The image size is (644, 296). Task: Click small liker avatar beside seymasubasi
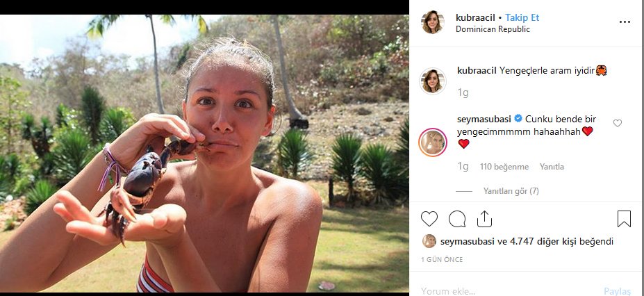429,241
